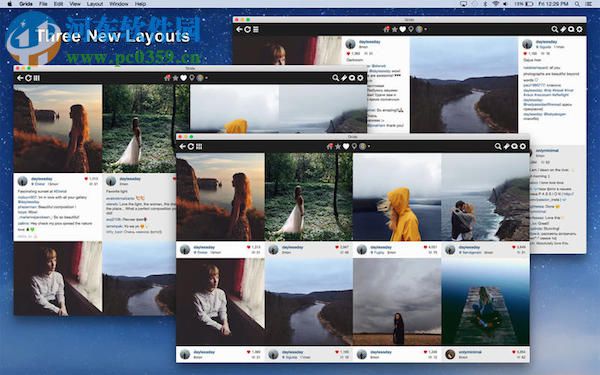Open andyminimal username in front window bottom row

coord(470,352)
